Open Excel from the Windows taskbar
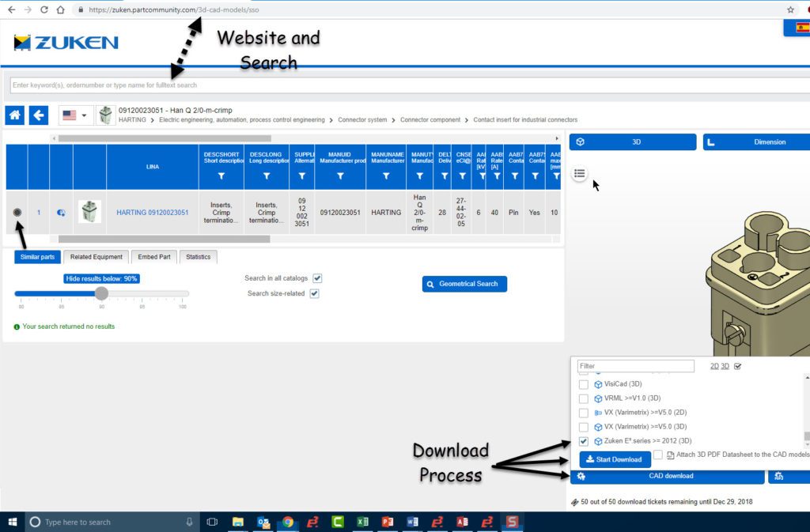810x532 pixels. pos(362,522)
